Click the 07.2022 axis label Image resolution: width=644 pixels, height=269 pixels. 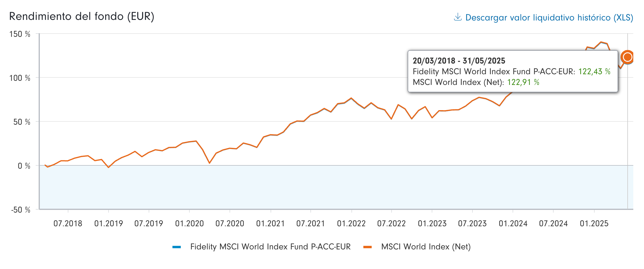pos(392,224)
